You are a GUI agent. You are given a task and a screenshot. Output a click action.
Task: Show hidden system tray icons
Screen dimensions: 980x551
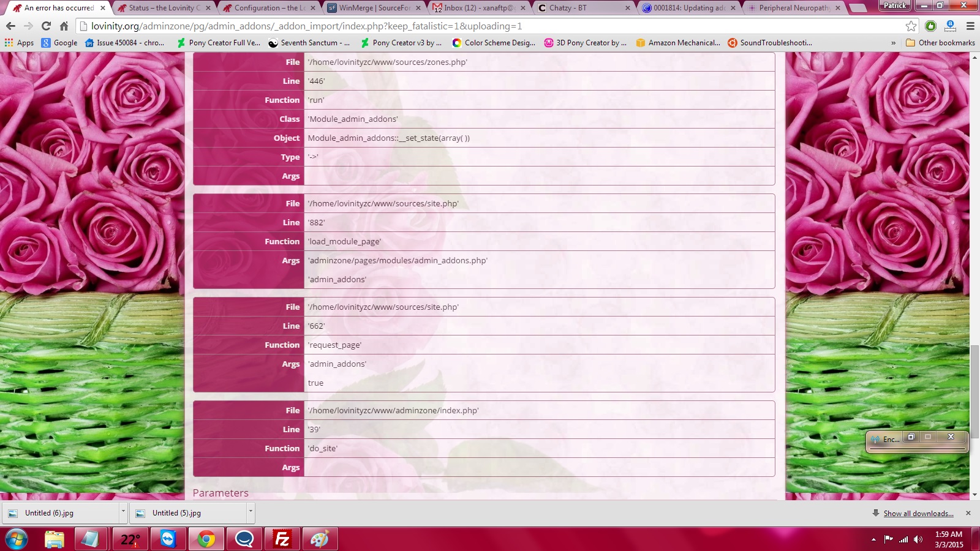point(873,539)
